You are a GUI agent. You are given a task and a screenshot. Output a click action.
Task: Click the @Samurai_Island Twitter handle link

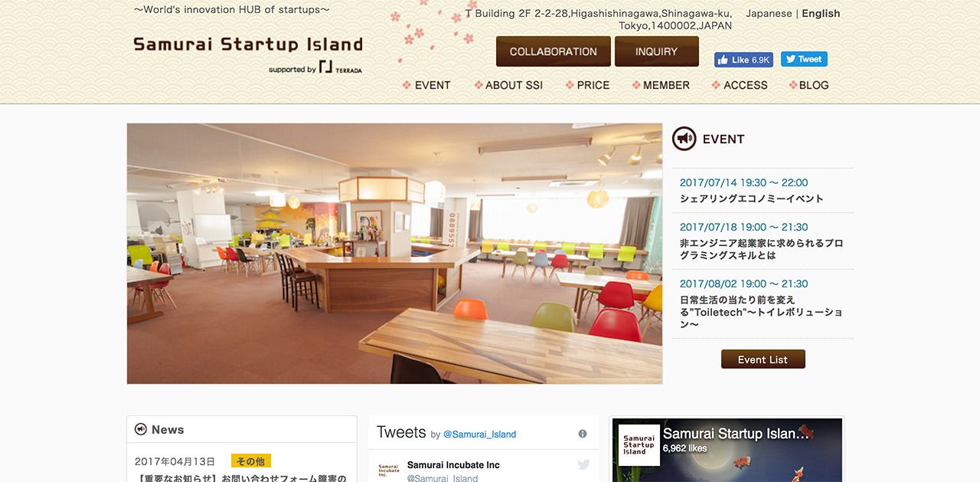pos(480,434)
